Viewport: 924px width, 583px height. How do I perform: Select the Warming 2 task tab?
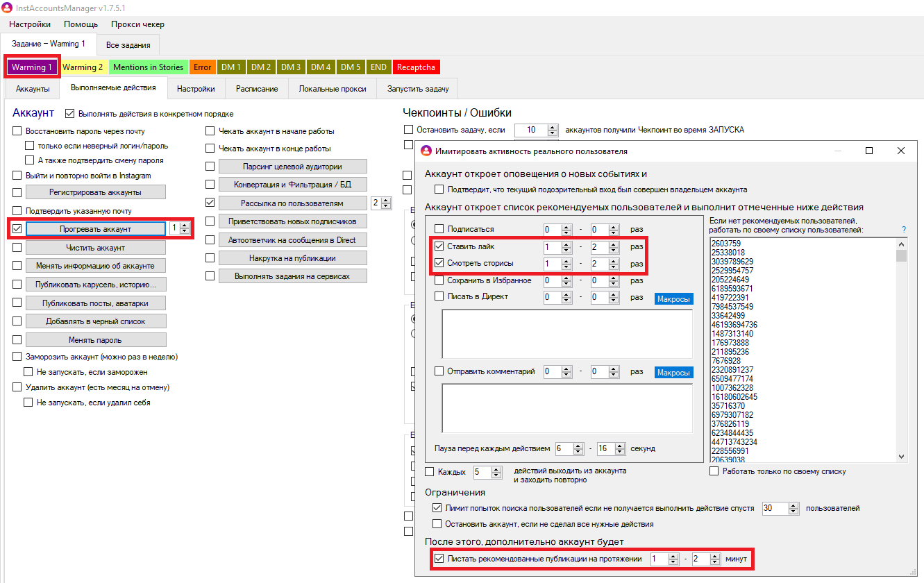coord(83,67)
